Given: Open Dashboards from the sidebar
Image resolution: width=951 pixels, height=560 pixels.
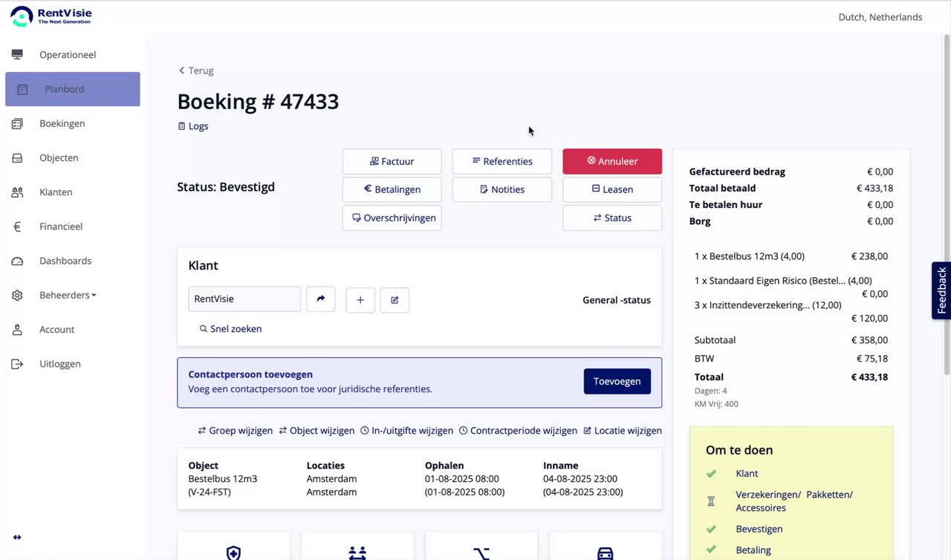Looking at the screenshot, I should (x=65, y=261).
